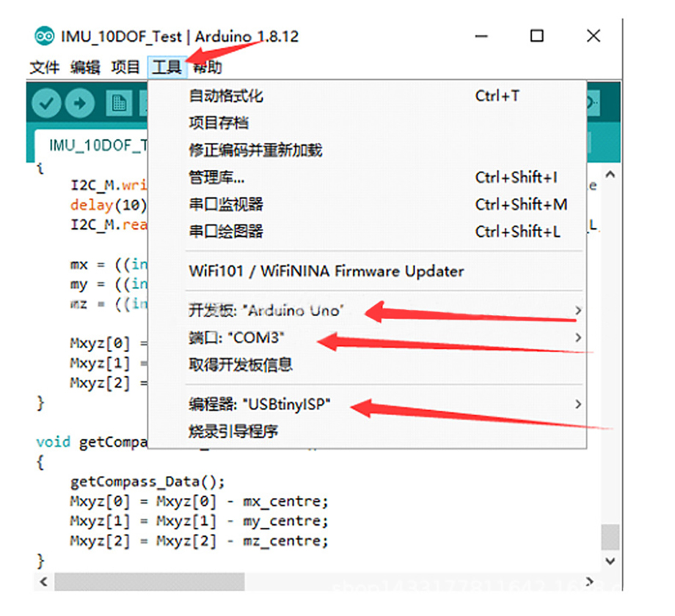
Task: Click 烧录引导程序 menu entry
Action: pyautogui.click(x=367, y=431)
